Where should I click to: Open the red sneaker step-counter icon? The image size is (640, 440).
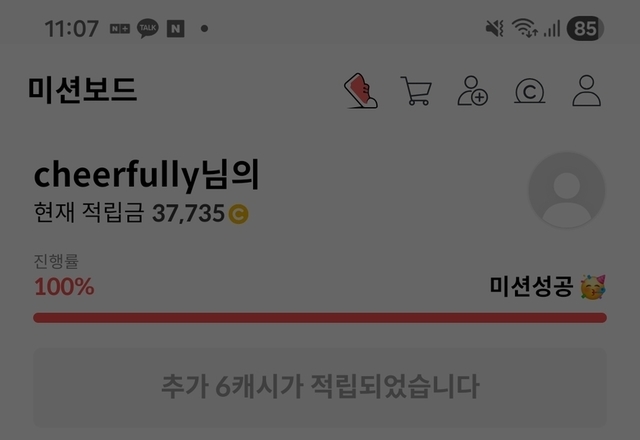click(361, 91)
